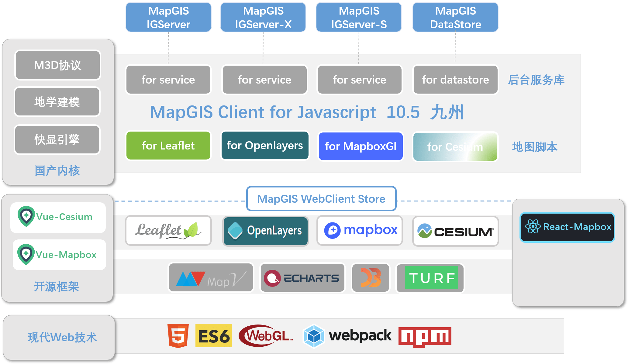The width and height of the screenshot is (628, 364).
Task: Click for service under IGServer
Action: pos(168,80)
